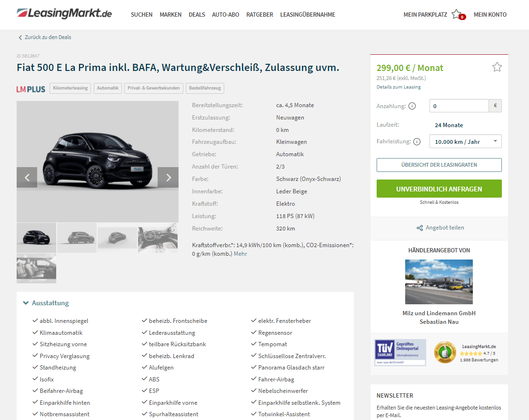Click ÜBERSICHT DER LEASINGRATEN button
Image resolution: width=529 pixels, height=420 pixels.
[439, 165]
